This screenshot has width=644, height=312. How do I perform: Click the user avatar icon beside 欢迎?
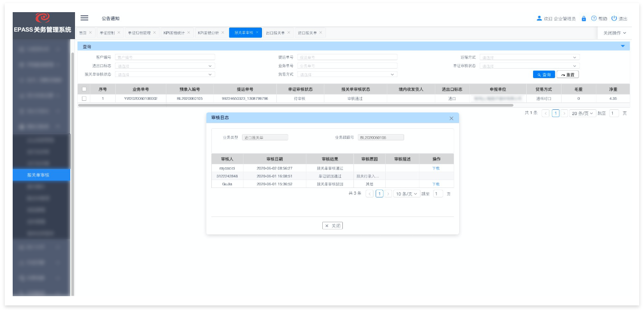539,18
